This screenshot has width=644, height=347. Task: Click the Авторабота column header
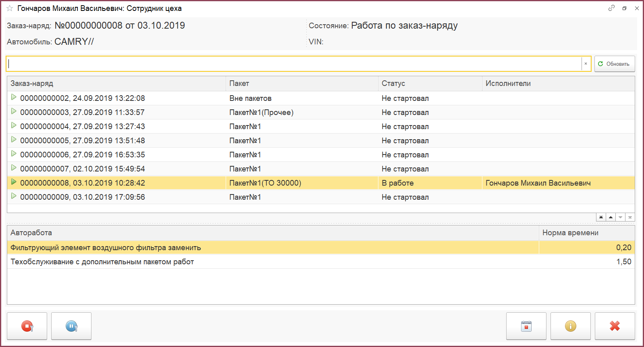coord(273,233)
